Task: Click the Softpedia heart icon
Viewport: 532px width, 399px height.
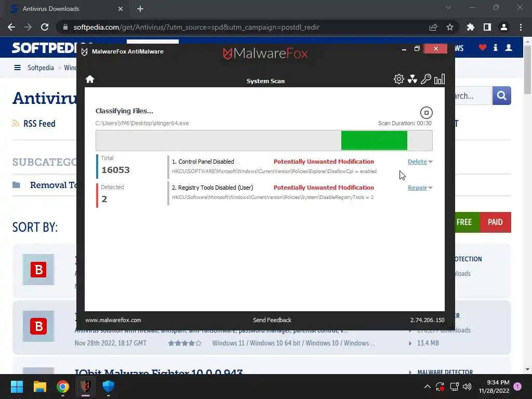Action: tap(483, 47)
